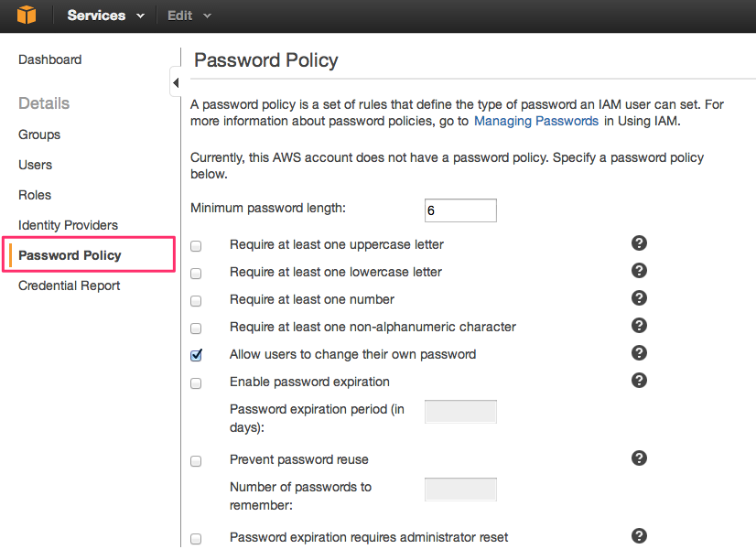This screenshot has width=756, height=560.
Task: Open help for lowercase letter requirement
Action: coord(639,270)
